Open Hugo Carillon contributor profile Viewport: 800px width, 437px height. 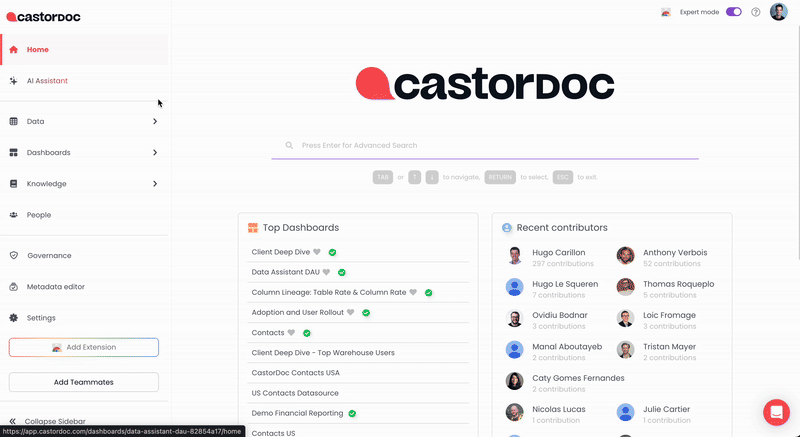(559, 252)
